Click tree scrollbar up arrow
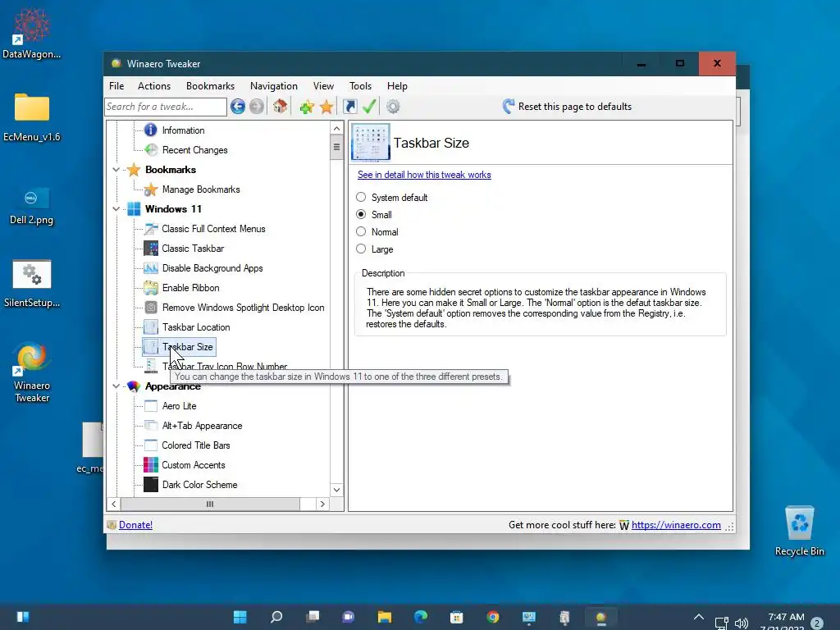The image size is (840, 630). 336,128
